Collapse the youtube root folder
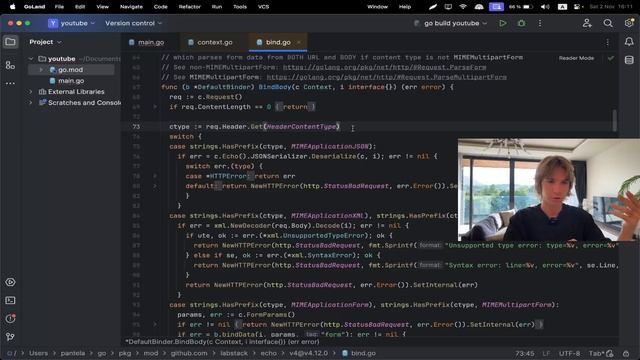 pyautogui.click(x=31, y=59)
